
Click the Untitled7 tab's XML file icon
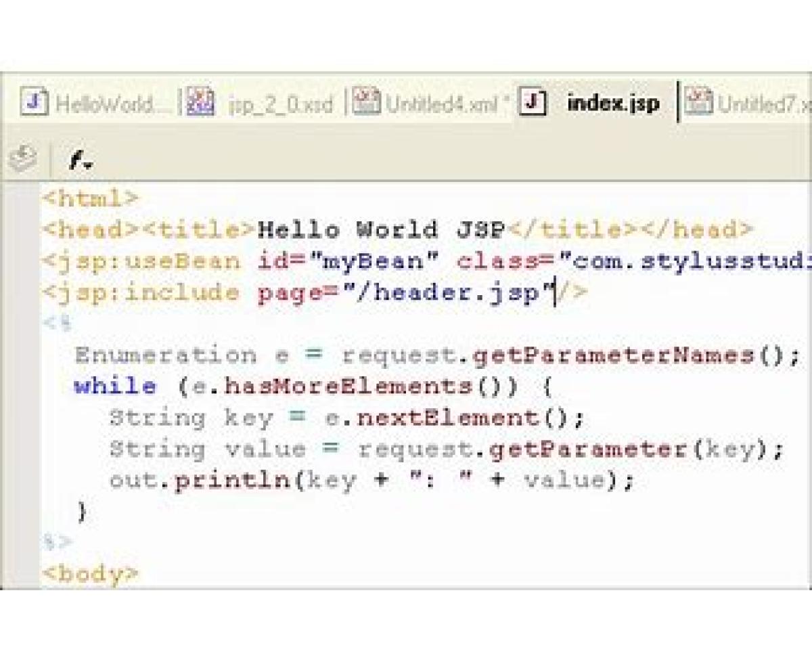[698, 102]
